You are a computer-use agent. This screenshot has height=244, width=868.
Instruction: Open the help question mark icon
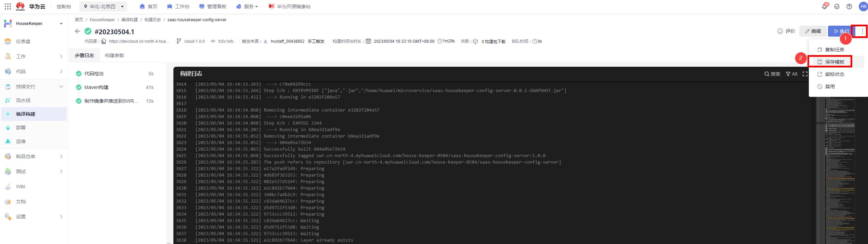point(849,7)
